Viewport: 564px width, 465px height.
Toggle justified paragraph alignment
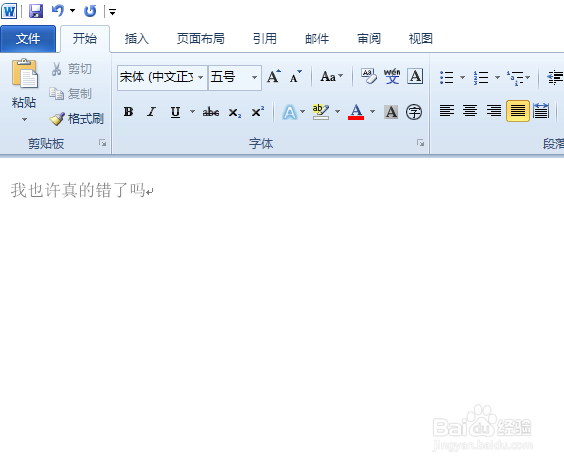pyautogui.click(x=518, y=111)
